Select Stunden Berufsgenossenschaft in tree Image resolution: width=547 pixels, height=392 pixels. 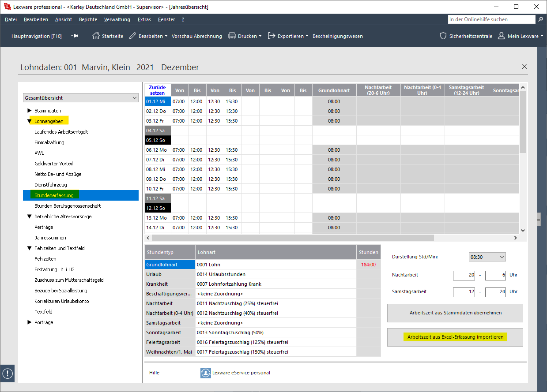click(68, 206)
